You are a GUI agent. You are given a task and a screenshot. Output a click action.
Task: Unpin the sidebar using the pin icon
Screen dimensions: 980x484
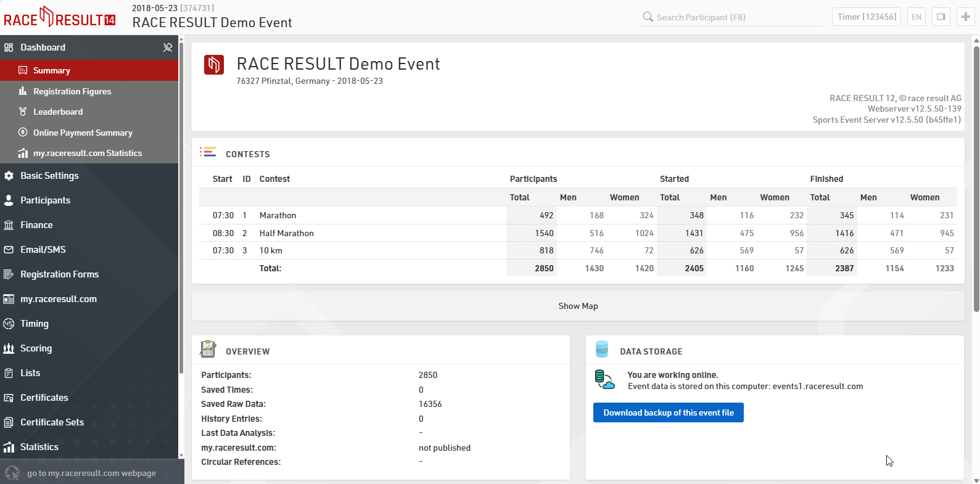coord(167,47)
